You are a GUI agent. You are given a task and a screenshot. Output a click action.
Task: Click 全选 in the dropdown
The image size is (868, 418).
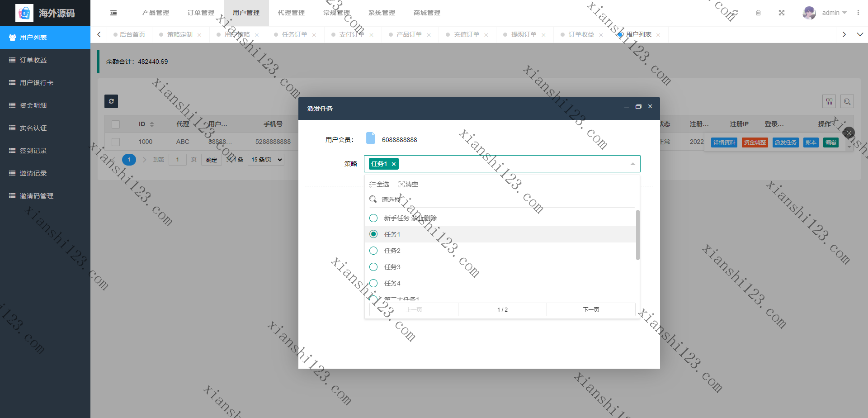point(379,184)
